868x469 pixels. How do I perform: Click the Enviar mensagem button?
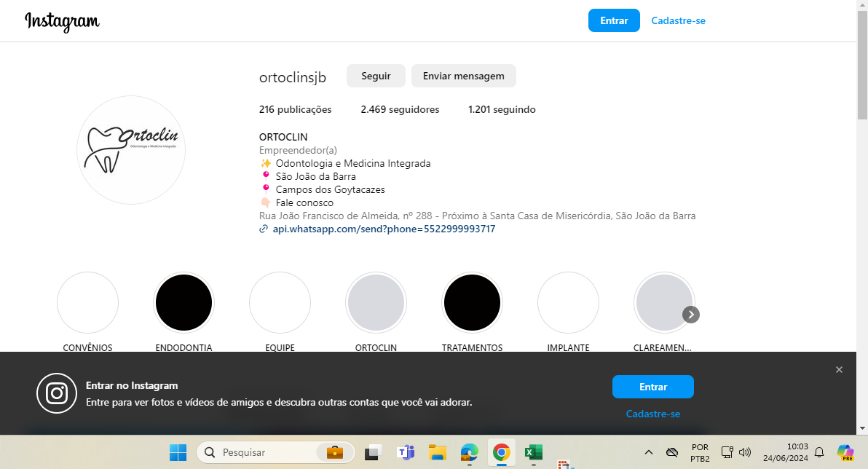[463, 76]
